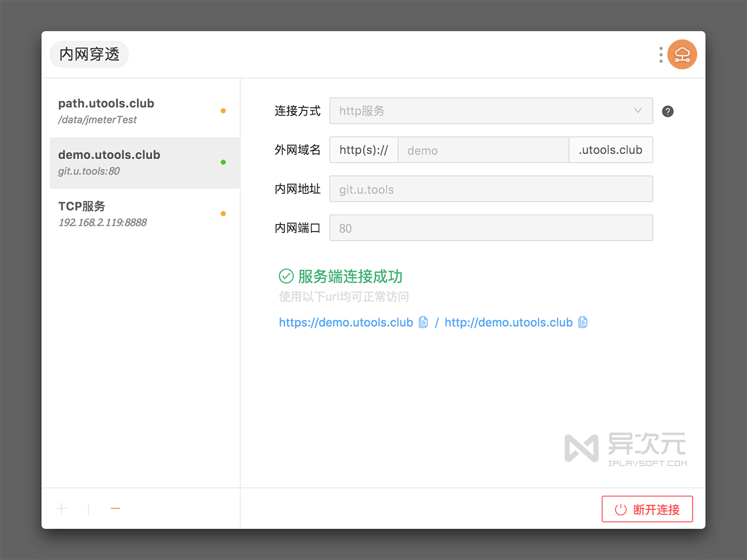Viewport: 747px width, 560px height.
Task: Add a new tunnel with the plus icon
Action: [62, 508]
